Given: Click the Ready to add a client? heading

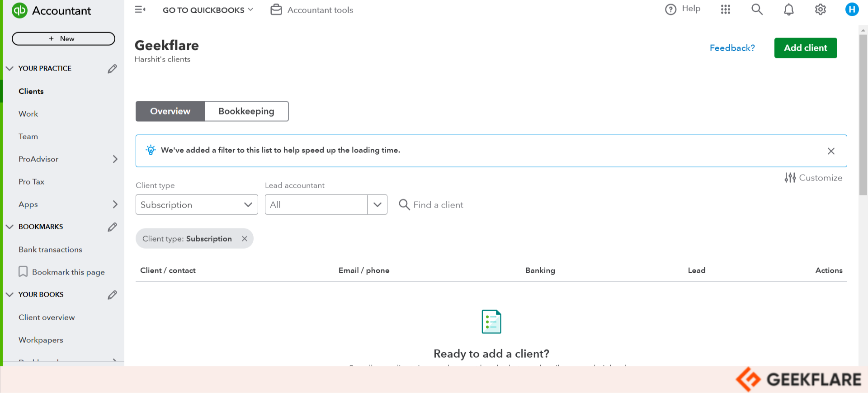Looking at the screenshot, I should pos(491,354).
